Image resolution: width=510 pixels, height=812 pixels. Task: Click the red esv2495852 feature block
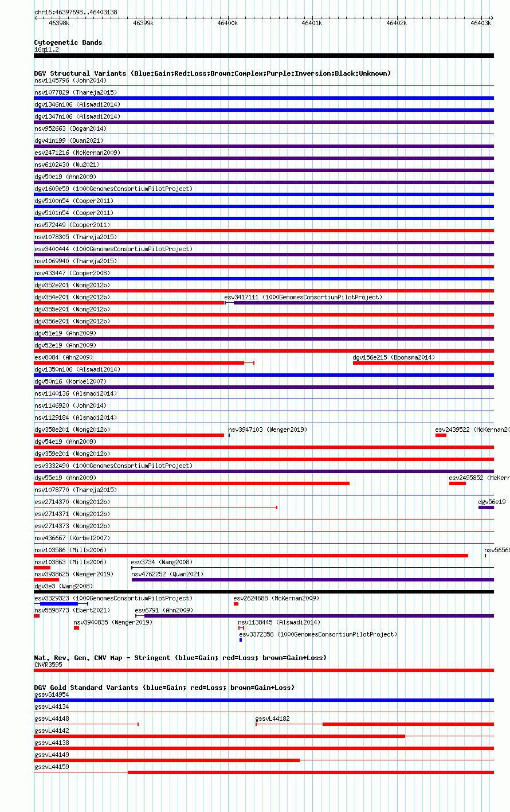457,483
